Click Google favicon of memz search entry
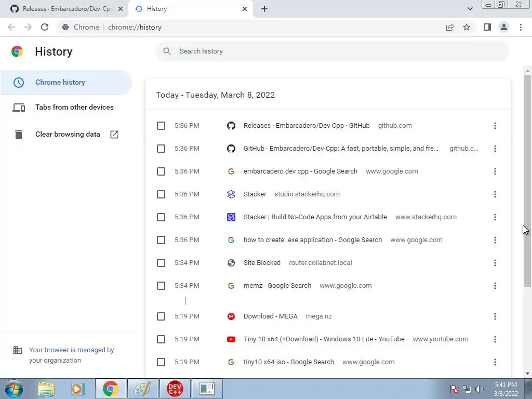The width and height of the screenshot is (532, 399). 231,286
